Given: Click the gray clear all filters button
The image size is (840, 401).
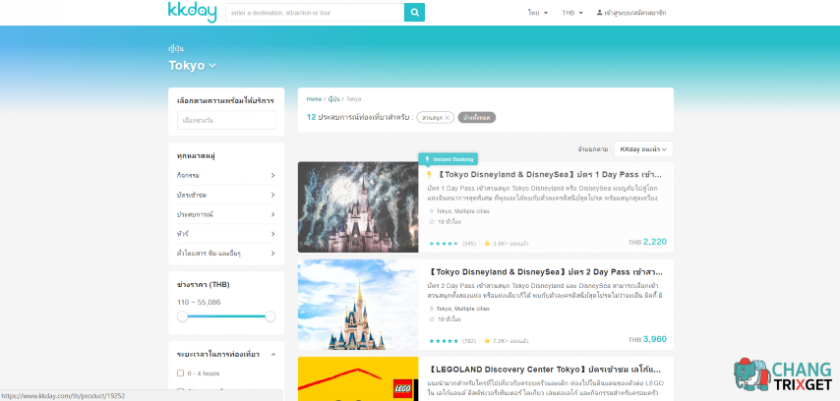Looking at the screenshot, I should click(x=477, y=117).
